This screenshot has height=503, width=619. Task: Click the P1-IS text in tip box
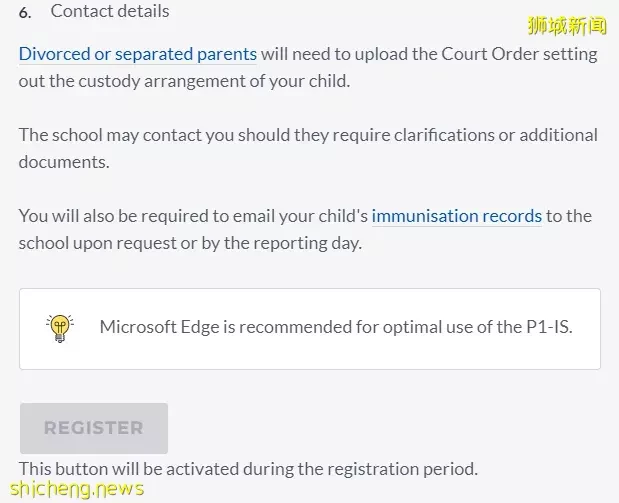pyautogui.click(x=549, y=327)
